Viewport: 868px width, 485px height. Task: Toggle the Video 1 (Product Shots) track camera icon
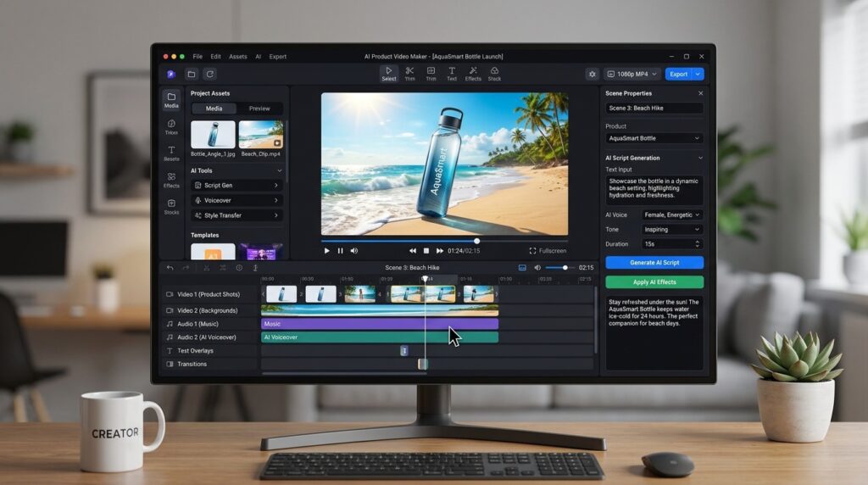[170, 294]
